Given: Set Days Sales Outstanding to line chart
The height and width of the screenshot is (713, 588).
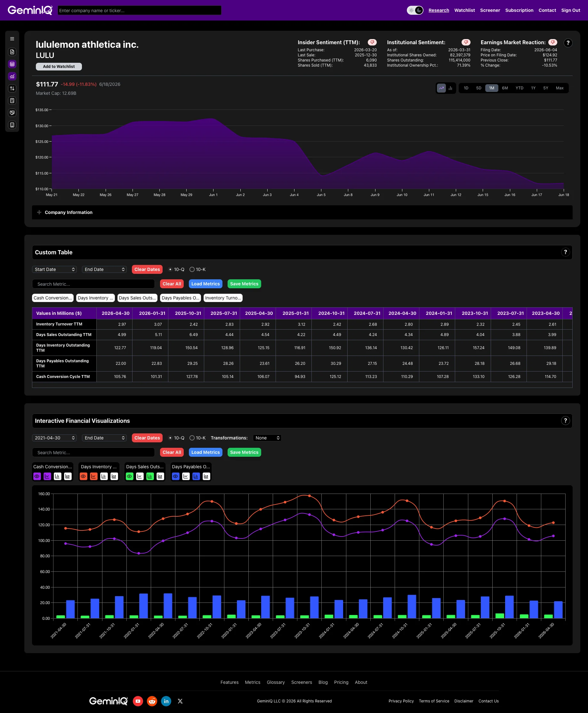Looking at the screenshot, I should coord(140,476).
